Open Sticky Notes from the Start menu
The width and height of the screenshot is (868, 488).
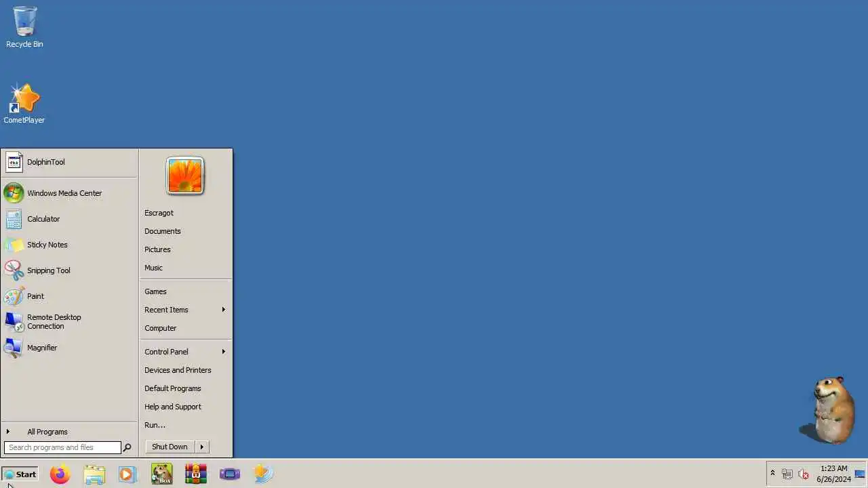point(69,245)
